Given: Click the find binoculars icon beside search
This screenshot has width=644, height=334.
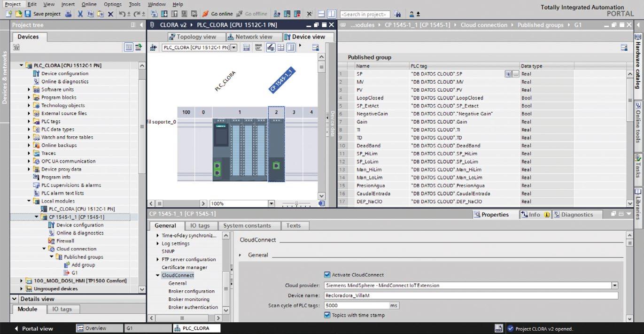Looking at the screenshot, I should 397,14.
